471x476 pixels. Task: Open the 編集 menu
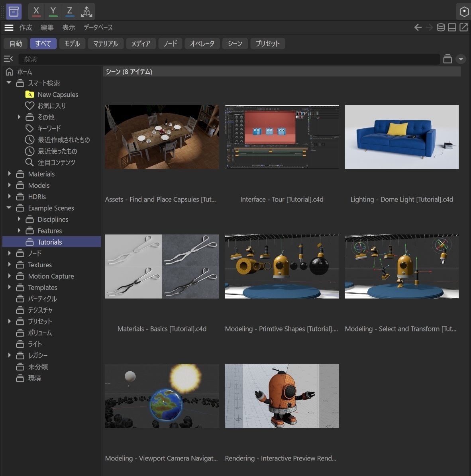(x=47, y=27)
